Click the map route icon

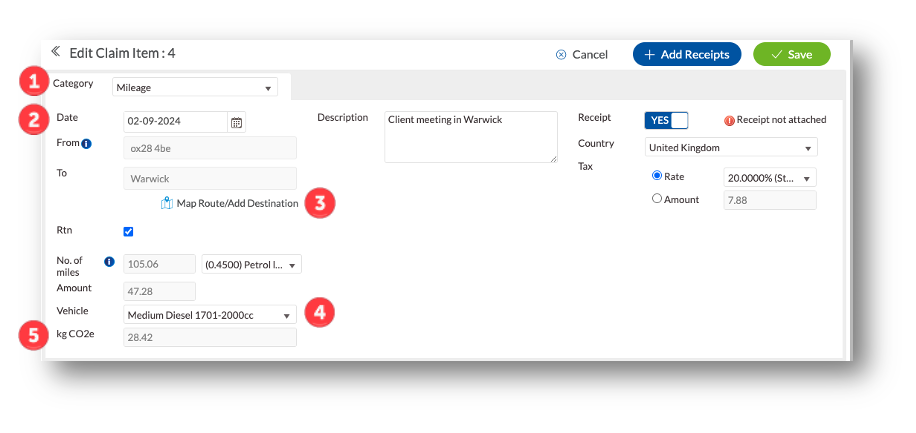[167, 203]
